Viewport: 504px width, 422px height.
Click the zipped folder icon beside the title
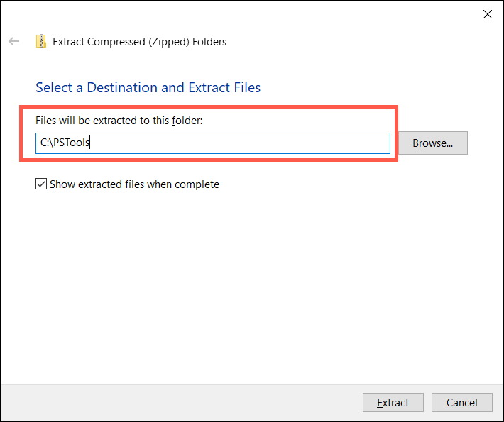click(x=42, y=42)
